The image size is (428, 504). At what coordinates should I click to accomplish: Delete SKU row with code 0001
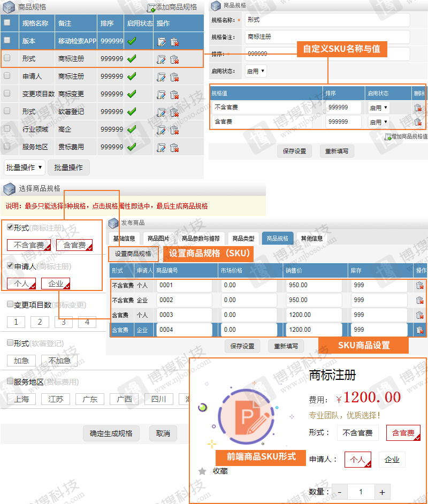coord(420,285)
